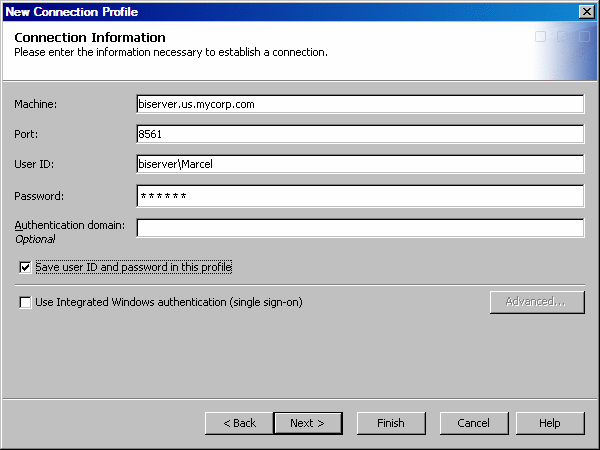Focus the Port field containing 8561
Viewport: 600px width, 450px height.
[360, 134]
